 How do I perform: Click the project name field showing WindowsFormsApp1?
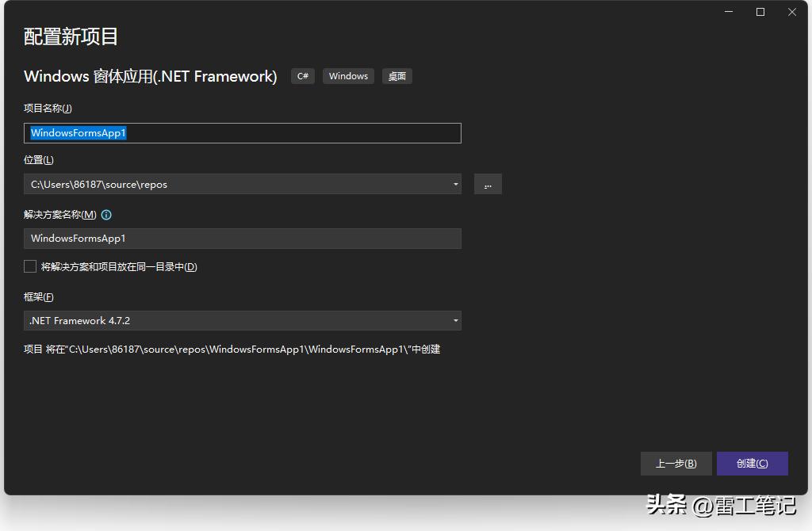point(242,132)
